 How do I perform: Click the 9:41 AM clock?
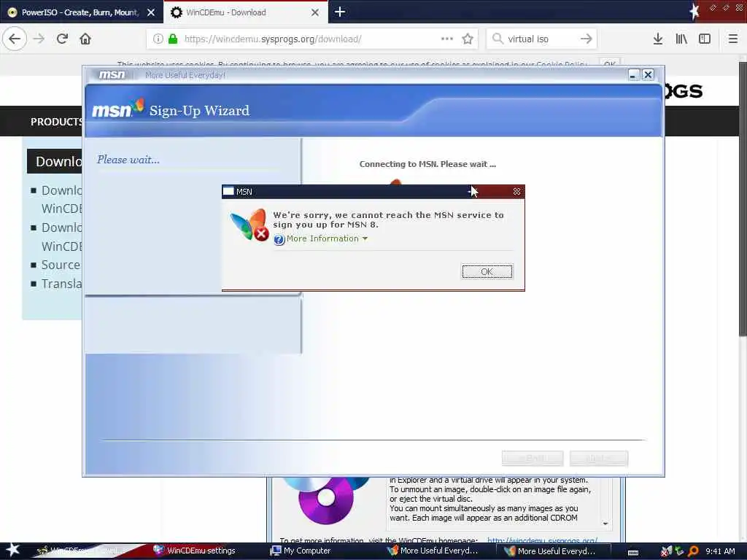(720, 551)
